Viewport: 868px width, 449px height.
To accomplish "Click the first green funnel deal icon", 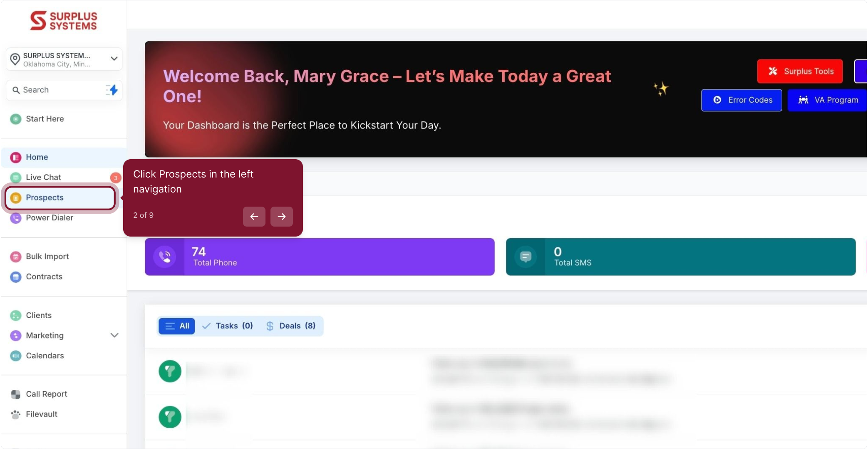I will 170,371.
